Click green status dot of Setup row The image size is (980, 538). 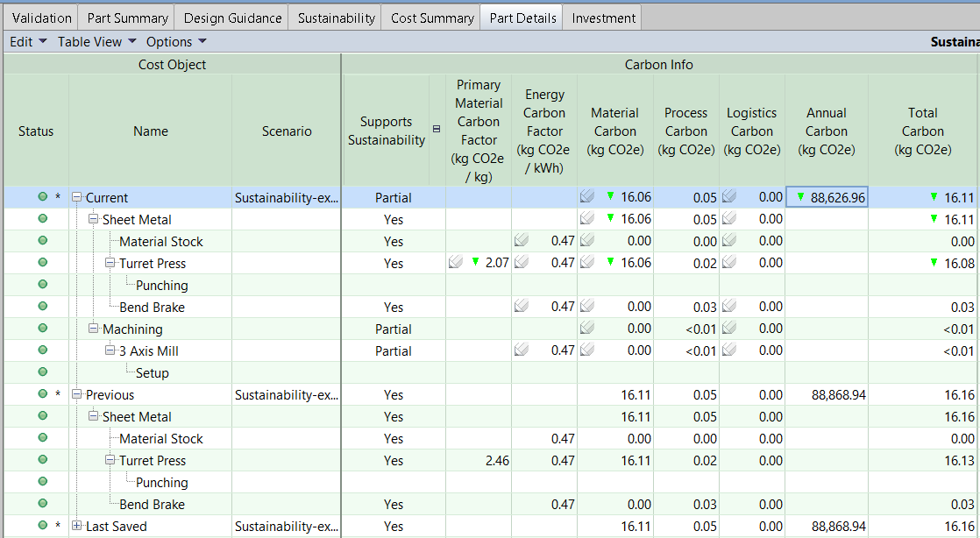[42, 372]
